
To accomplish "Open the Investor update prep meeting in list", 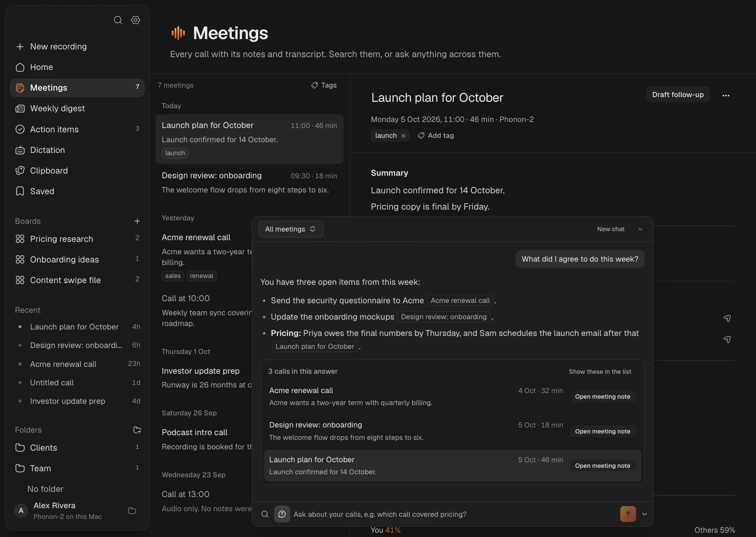I will (204, 378).
